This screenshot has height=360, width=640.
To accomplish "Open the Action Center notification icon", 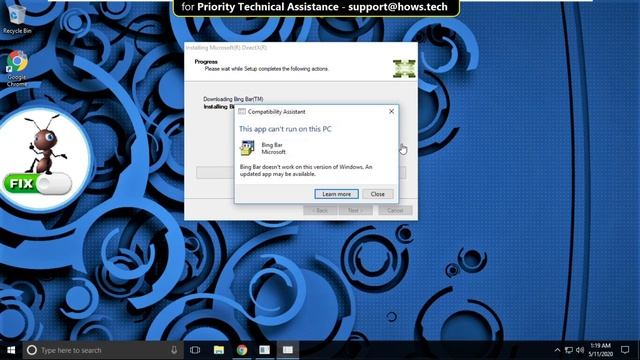I will pos(625,350).
